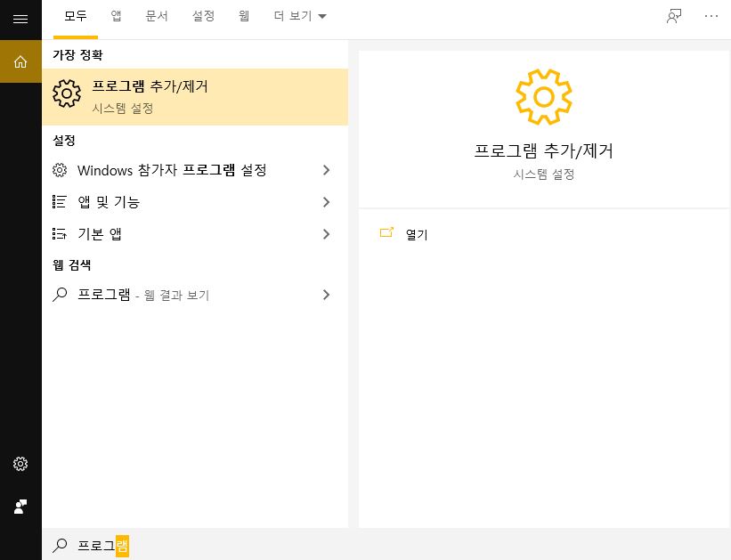
Task: Click large yellow gear in preview pane
Action: point(544,97)
